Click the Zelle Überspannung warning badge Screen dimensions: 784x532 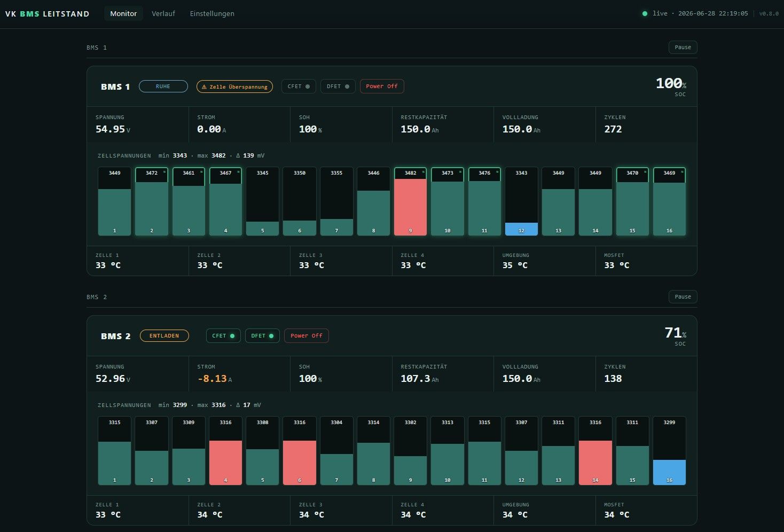click(234, 87)
